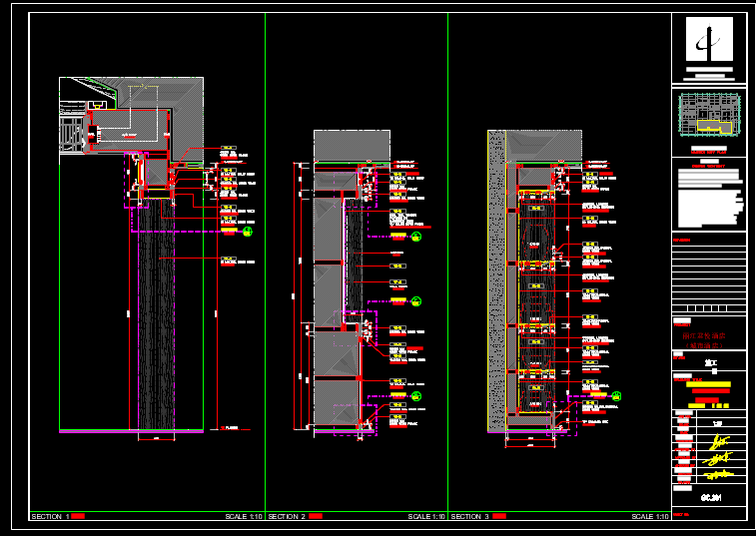Click the topmost yellow signature in title block
756x536 pixels.
click(x=719, y=441)
